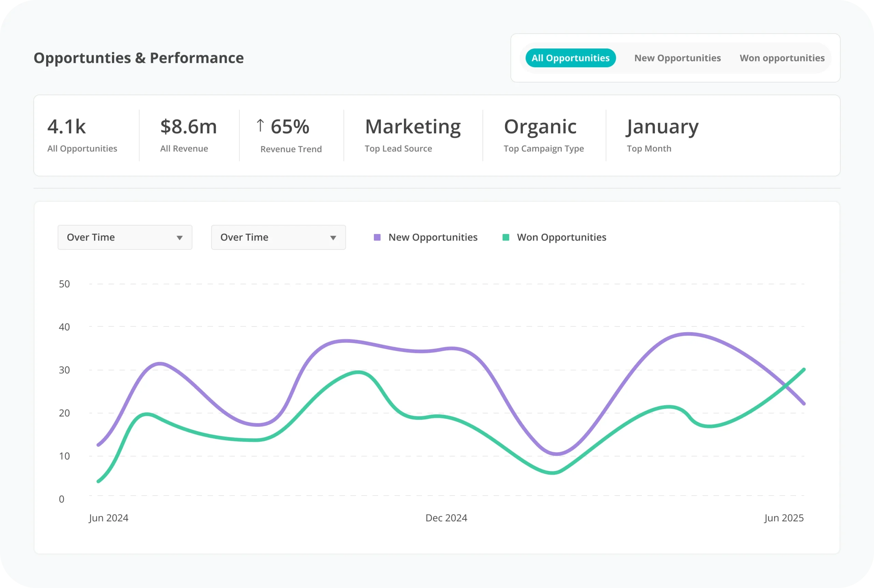Click the Jun 2025 axis label

coord(784,518)
